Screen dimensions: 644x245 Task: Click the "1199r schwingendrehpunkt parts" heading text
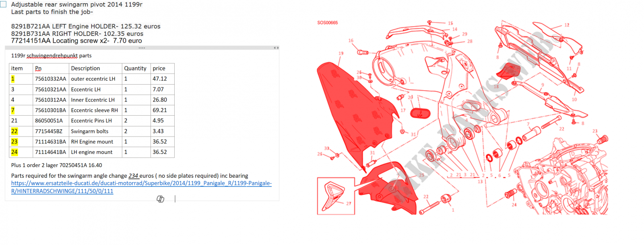click(51, 56)
